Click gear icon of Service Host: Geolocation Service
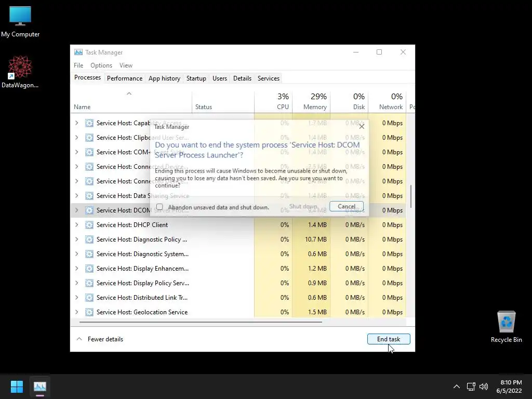532x399 pixels. coord(89,312)
